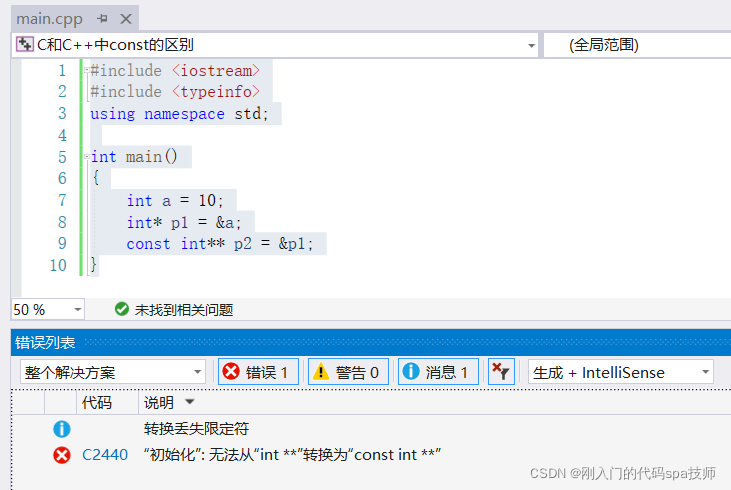Click the int main() declaration
Viewport: 731px width, 490px height.
pyautogui.click(x=134, y=157)
